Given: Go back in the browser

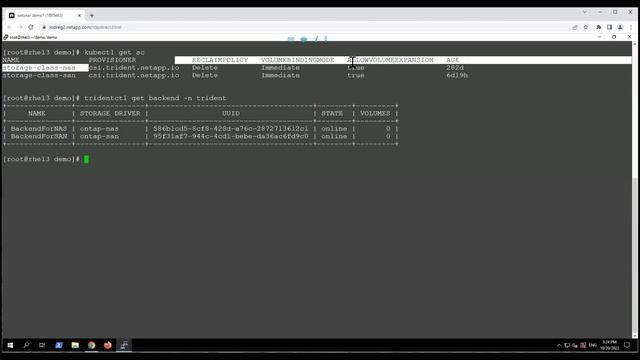Looking at the screenshot, I should tap(9, 27).
